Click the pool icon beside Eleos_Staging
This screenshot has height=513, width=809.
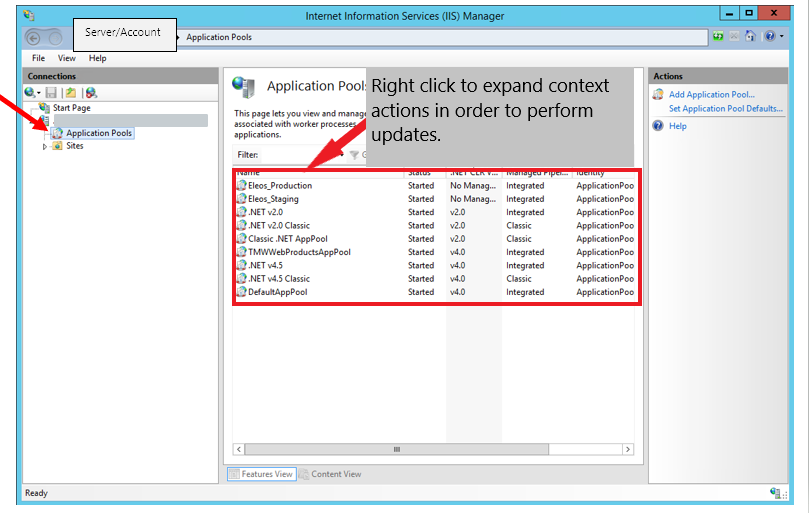241,198
